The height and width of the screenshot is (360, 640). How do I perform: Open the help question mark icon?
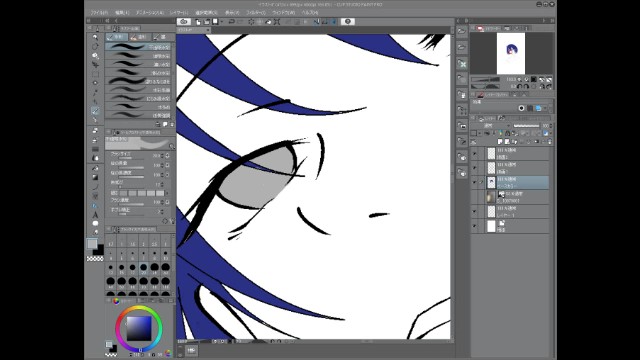pos(348,22)
